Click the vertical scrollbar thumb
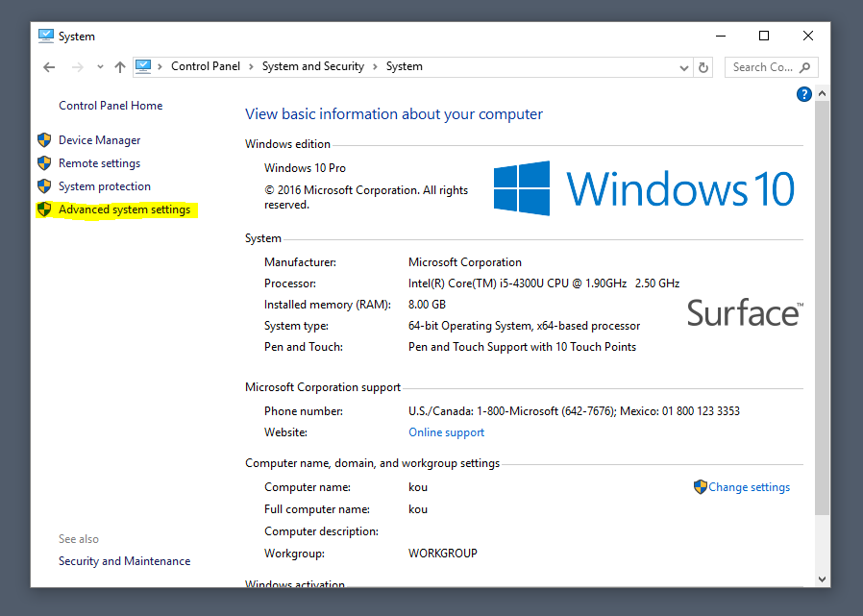The image size is (863, 616). pyautogui.click(x=822, y=308)
